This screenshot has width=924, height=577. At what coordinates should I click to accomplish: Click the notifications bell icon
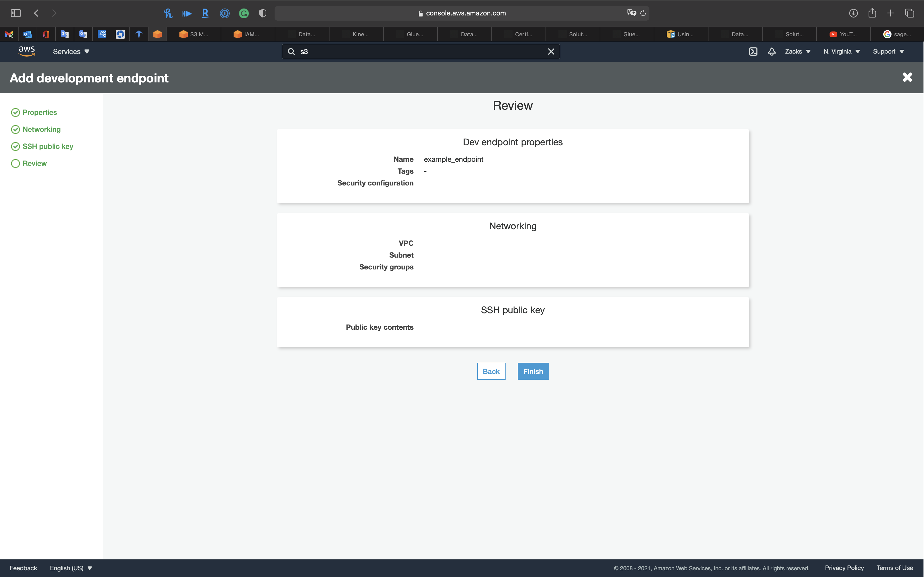tap(772, 52)
